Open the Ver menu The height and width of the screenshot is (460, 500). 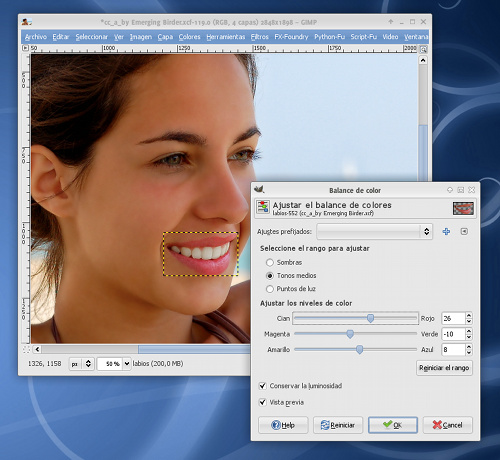pos(119,37)
